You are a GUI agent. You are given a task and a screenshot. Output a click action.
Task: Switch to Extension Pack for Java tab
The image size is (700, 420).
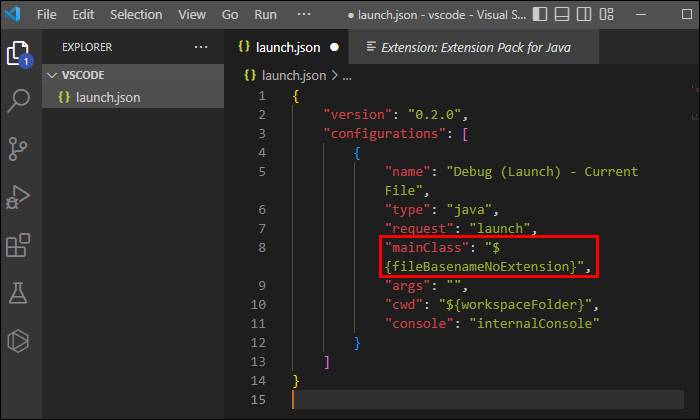[x=468, y=47]
